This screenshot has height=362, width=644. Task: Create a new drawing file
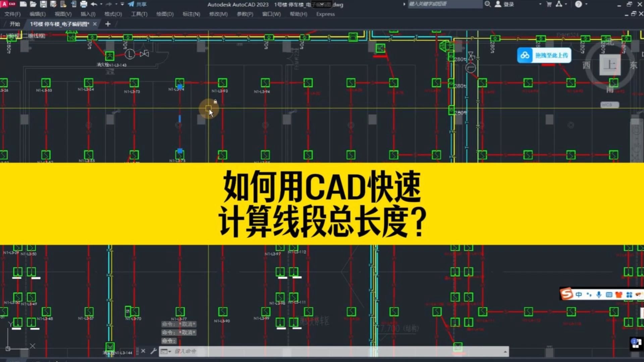(23, 5)
